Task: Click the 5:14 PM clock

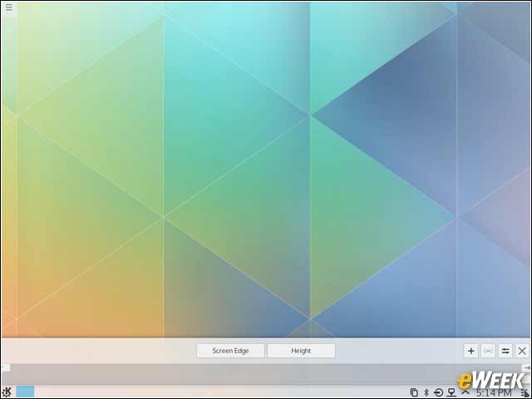Action: pyautogui.click(x=493, y=393)
